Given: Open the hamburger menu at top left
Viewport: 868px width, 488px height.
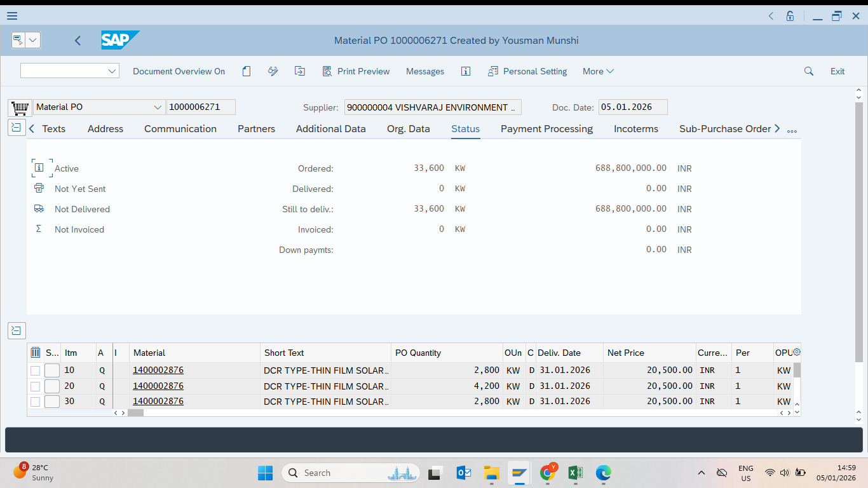Looking at the screenshot, I should pos(12,16).
